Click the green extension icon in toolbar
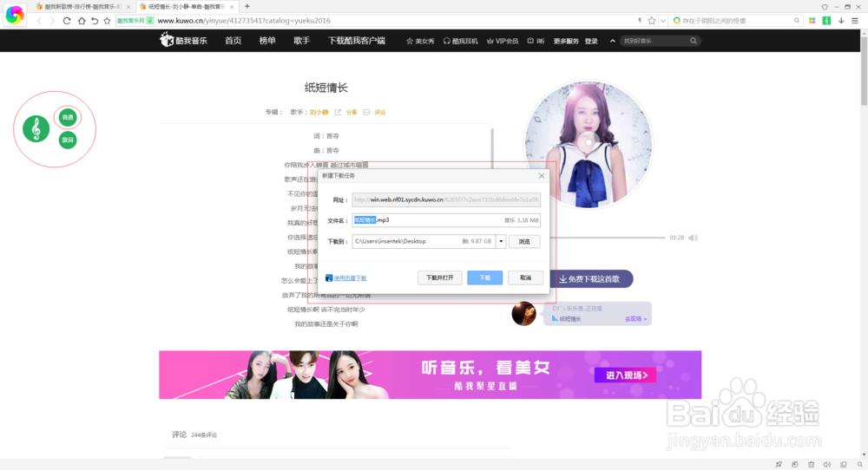868x470 pixels. pos(826,21)
